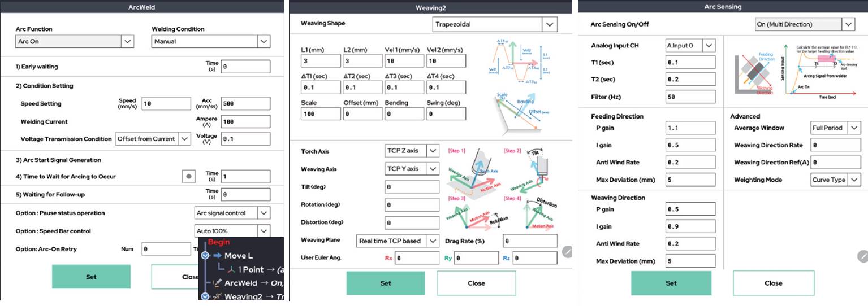Click the Drag Rate (%) field

(x=530, y=241)
